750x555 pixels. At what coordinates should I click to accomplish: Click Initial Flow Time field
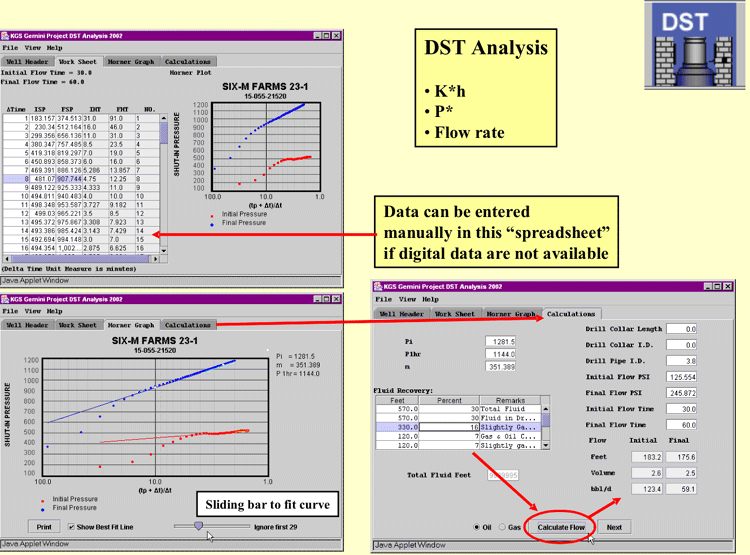coord(682,409)
